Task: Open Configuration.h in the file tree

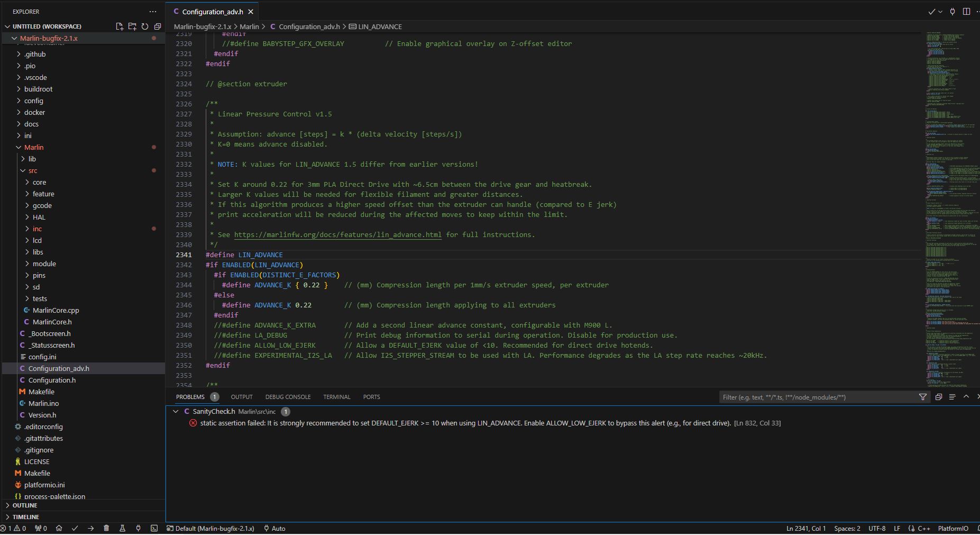Action: coord(52,380)
